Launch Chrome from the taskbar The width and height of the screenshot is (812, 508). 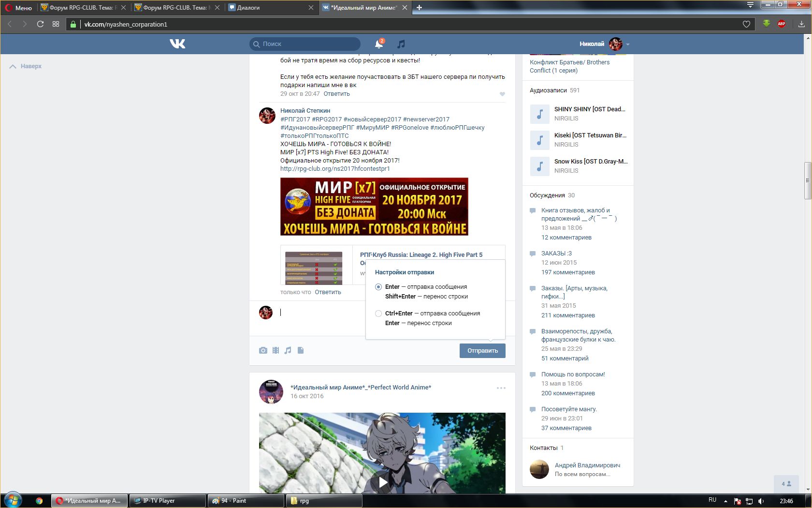pos(39,501)
